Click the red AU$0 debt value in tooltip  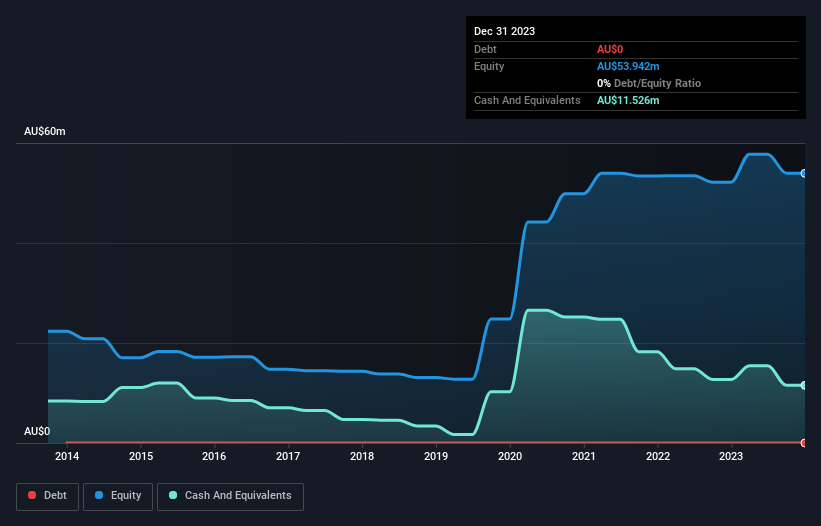pyautogui.click(x=610, y=49)
